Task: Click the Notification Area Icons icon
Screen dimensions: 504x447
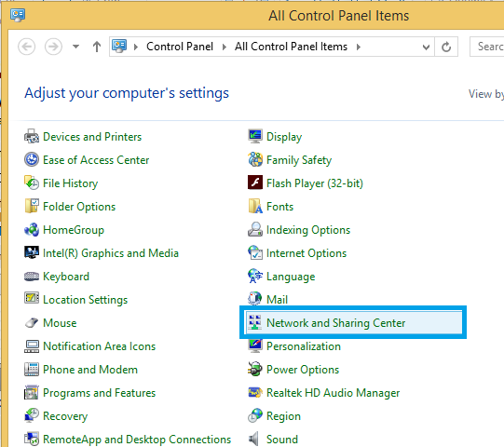Action: [32, 346]
